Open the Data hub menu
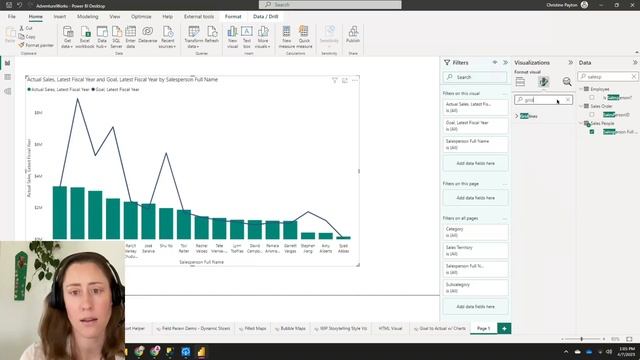The image size is (640, 360). (102, 37)
